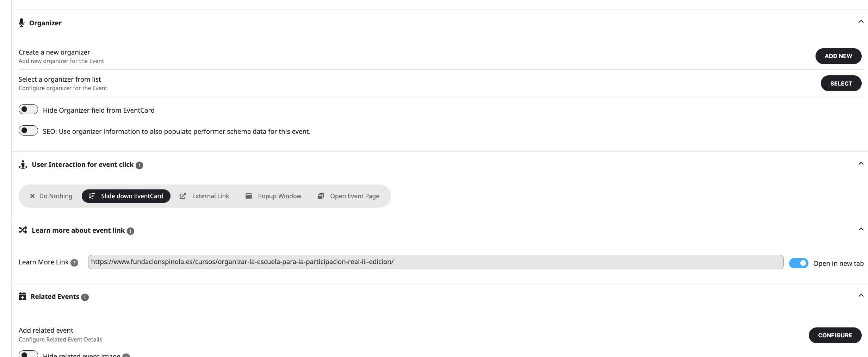Click info icon beside User Interaction heading
The width and height of the screenshot is (868, 357).
click(139, 165)
